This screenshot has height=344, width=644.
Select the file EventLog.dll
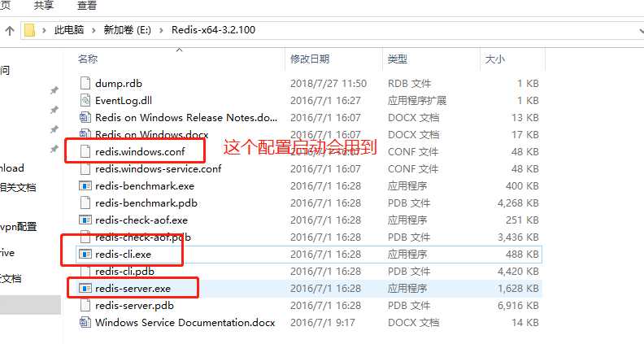(124, 100)
